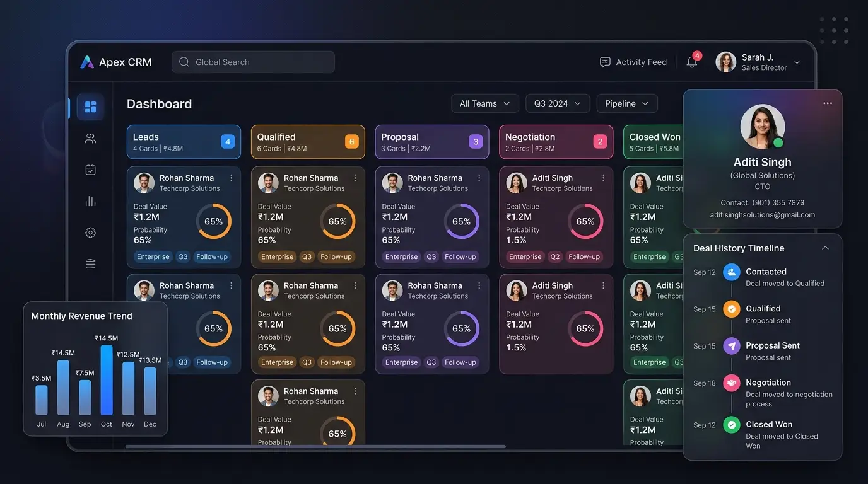Open the Pipeline view dropdown
The width and height of the screenshot is (868, 484).
[x=627, y=103]
